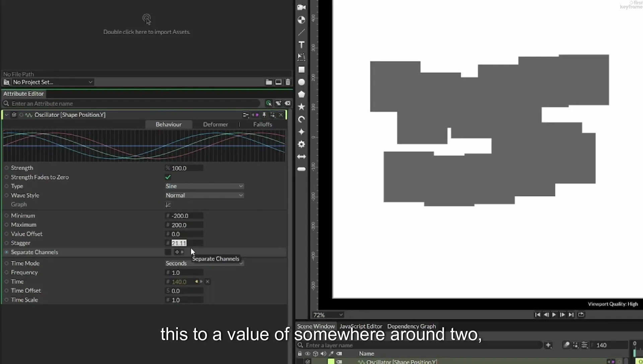Click the Maximum value field 200.0
The height and width of the screenshot is (364, 643).
(x=187, y=225)
